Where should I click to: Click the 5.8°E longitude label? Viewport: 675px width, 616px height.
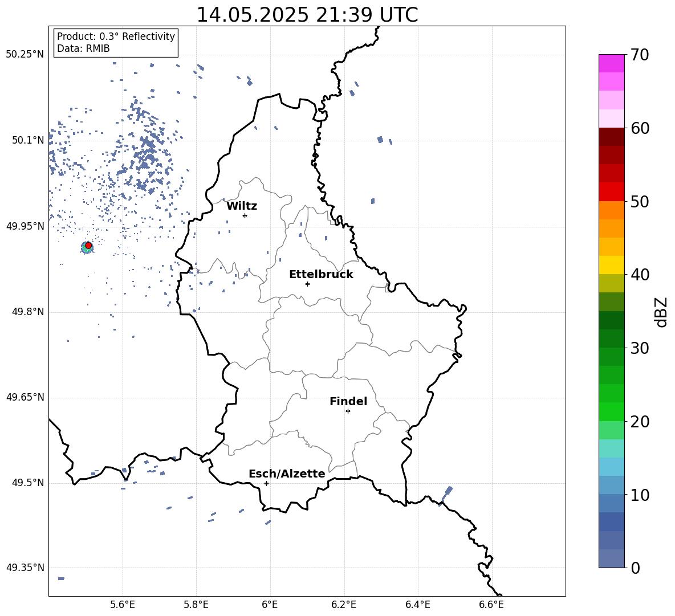196,605
